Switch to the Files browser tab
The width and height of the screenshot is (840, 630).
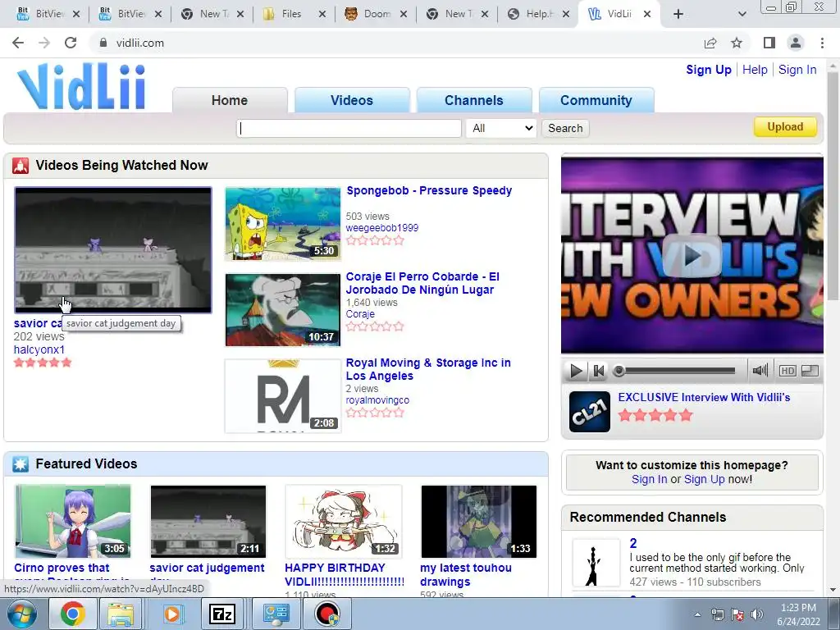click(294, 14)
